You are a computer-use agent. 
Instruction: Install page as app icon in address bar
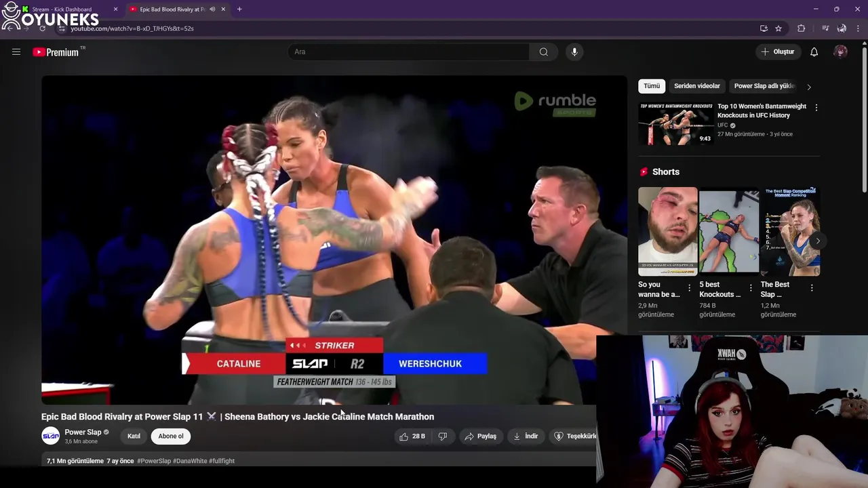pos(764,28)
